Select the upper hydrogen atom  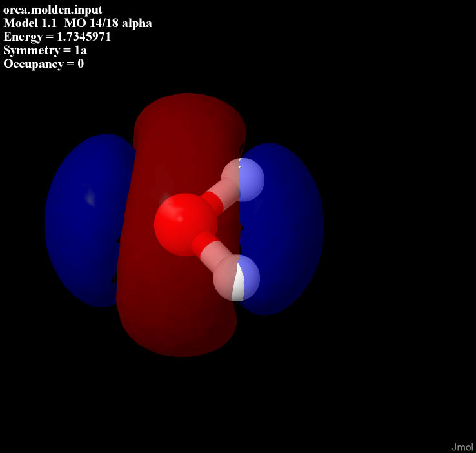click(243, 179)
